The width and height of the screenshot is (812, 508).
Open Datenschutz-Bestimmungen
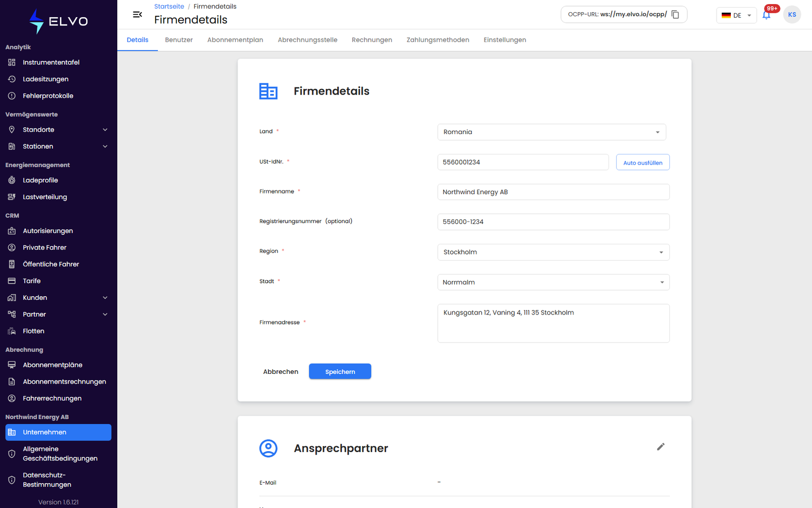[58, 480]
